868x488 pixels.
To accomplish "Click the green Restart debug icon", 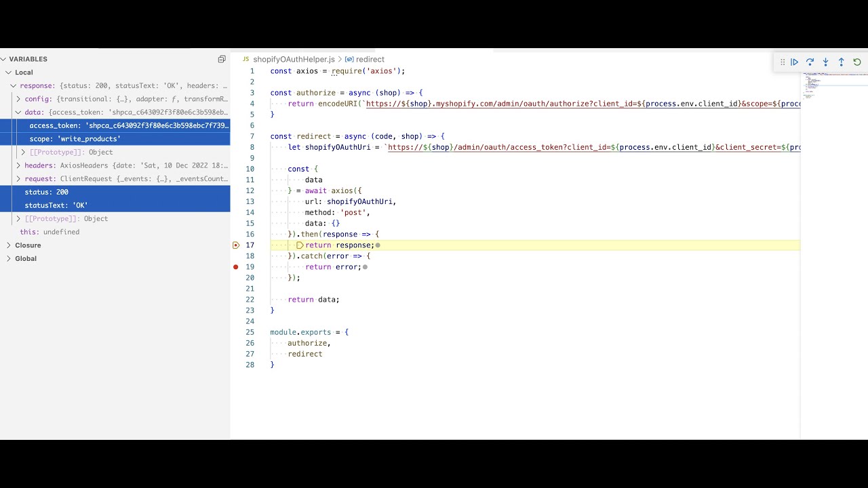I will (857, 62).
